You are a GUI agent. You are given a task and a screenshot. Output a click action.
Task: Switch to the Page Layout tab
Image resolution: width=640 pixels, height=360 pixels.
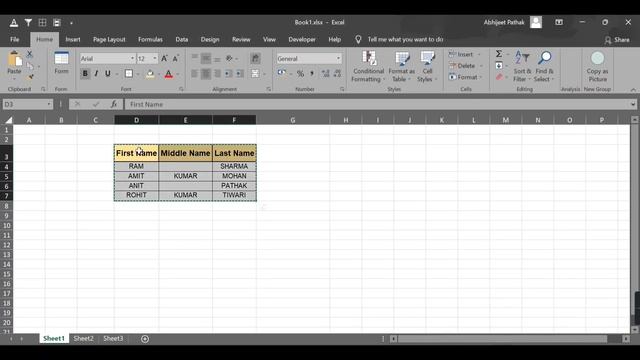tap(109, 40)
